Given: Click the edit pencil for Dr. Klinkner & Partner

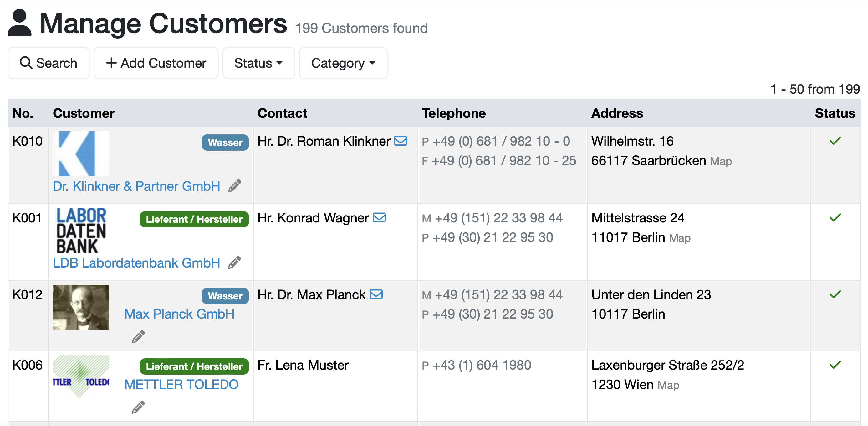Looking at the screenshot, I should [234, 186].
